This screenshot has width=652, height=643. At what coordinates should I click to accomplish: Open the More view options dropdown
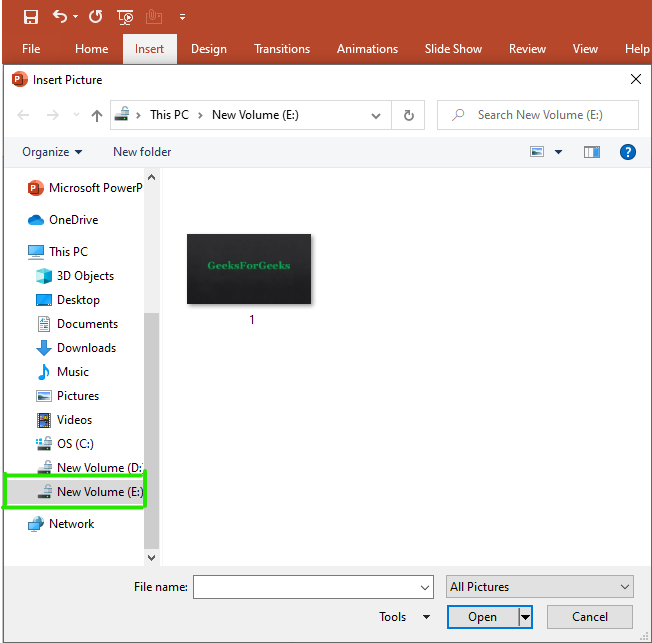[x=558, y=152]
